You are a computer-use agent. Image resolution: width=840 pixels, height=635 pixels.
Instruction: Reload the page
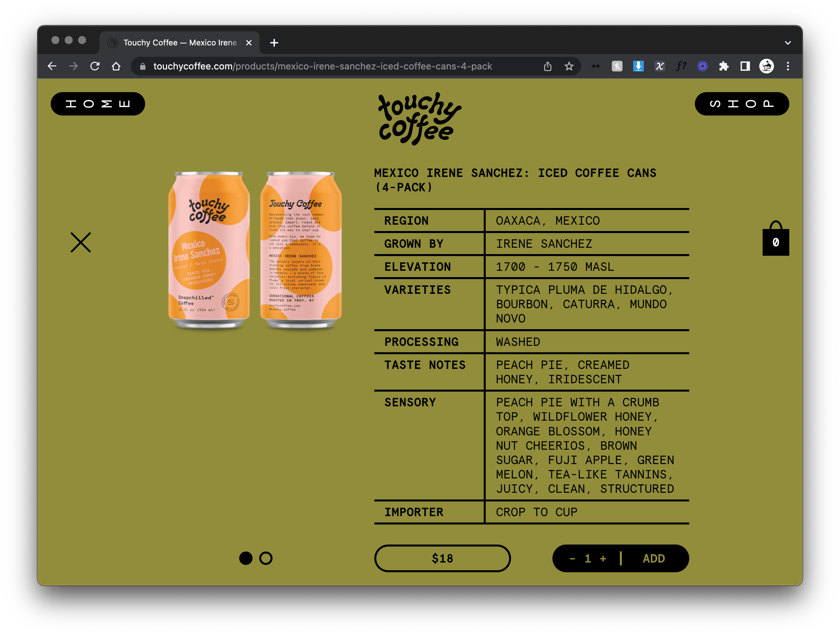click(x=95, y=66)
